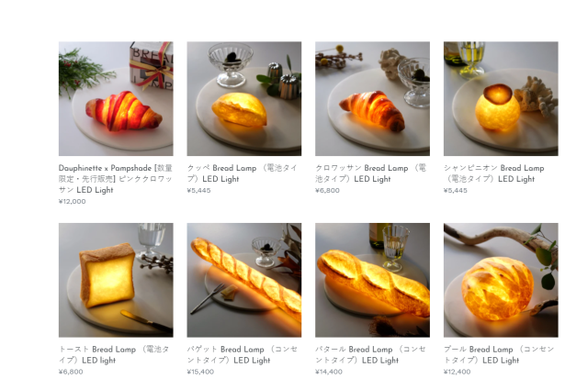View the Batard bread lamp photo
This screenshot has width=588, height=390.
[372, 280]
